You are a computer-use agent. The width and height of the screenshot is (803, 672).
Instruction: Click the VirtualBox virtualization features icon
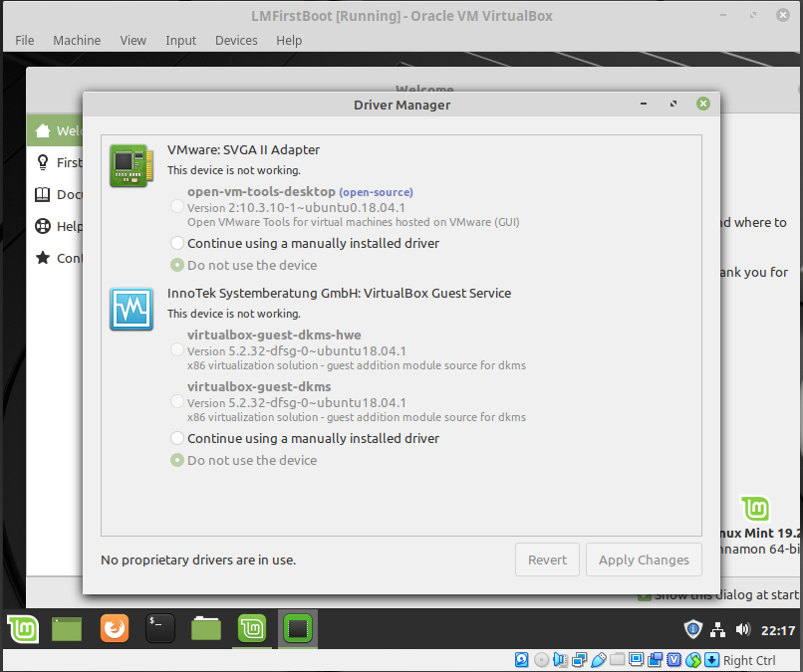[x=673, y=660]
